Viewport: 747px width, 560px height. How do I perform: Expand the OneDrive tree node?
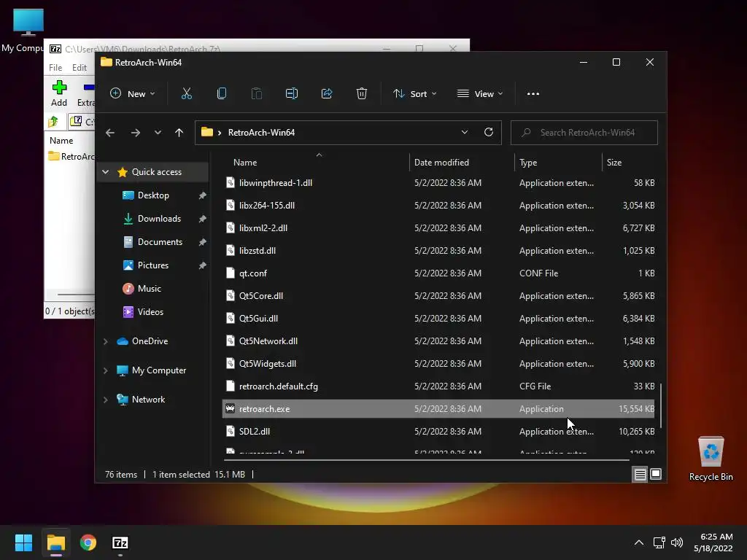pyautogui.click(x=106, y=341)
